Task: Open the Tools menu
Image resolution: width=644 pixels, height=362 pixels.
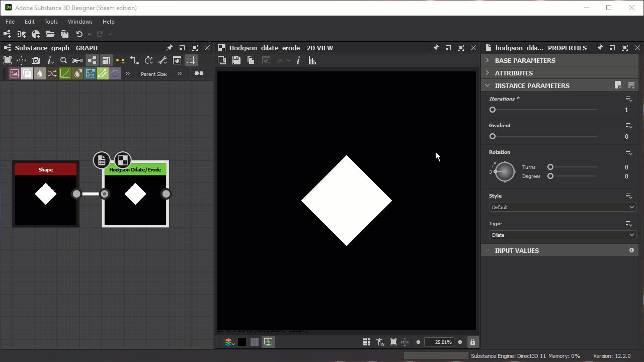Action: point(51,22)
